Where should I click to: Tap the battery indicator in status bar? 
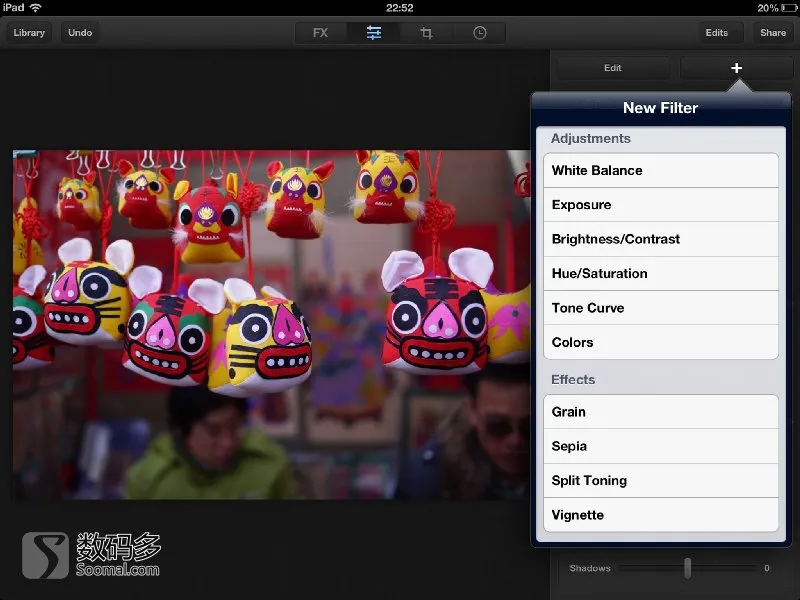tap(789, 8)
